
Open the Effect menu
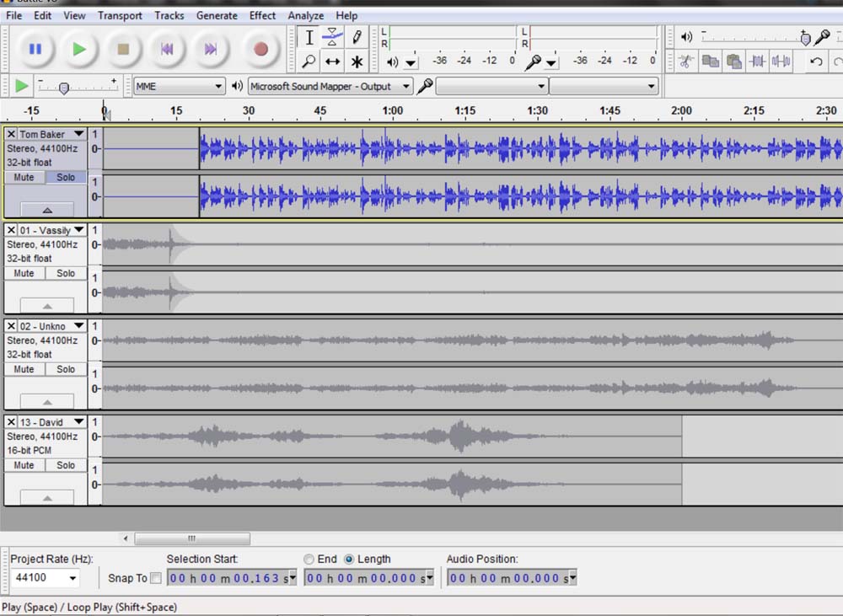pos(262,15)
